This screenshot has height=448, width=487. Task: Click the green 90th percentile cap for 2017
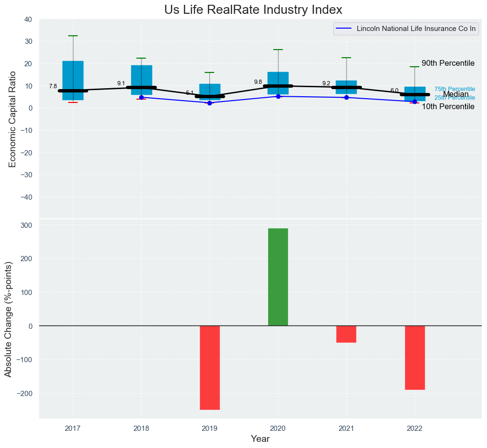coord(73,36)
